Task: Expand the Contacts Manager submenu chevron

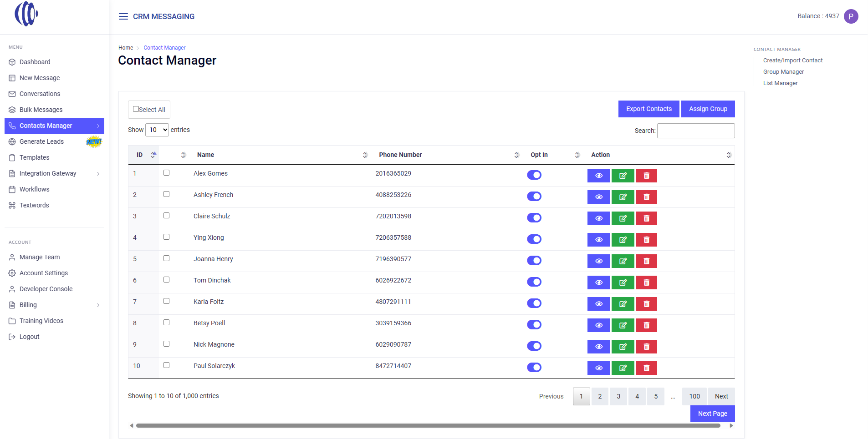Action: pos(98,126)
